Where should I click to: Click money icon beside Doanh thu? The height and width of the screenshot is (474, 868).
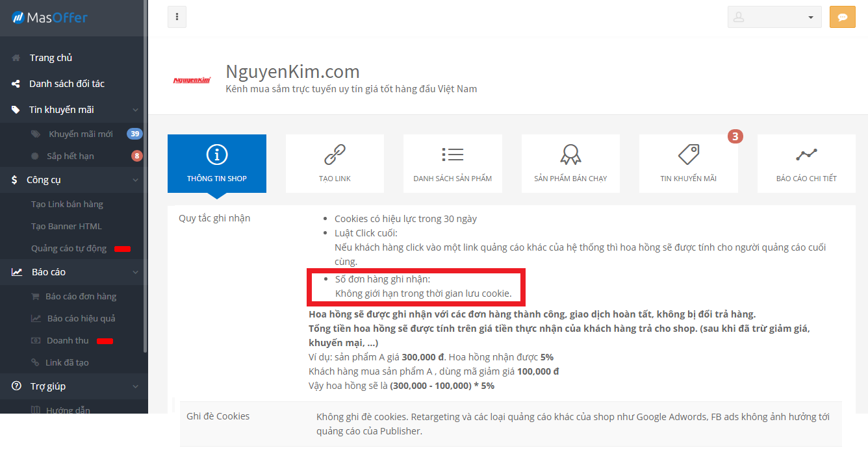(x=36, y=340)
